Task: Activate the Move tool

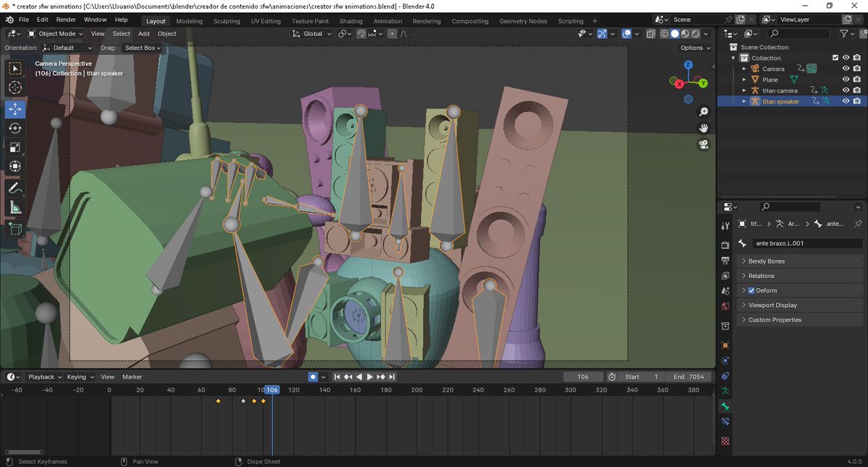Action: pos(14,109)
